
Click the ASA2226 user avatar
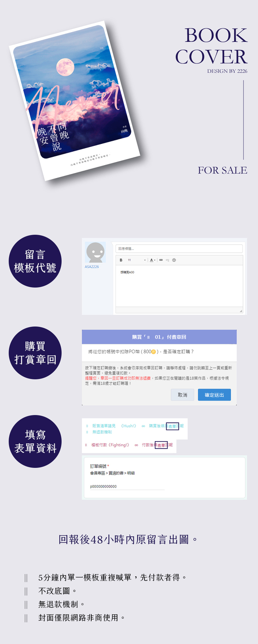point(95,252)
